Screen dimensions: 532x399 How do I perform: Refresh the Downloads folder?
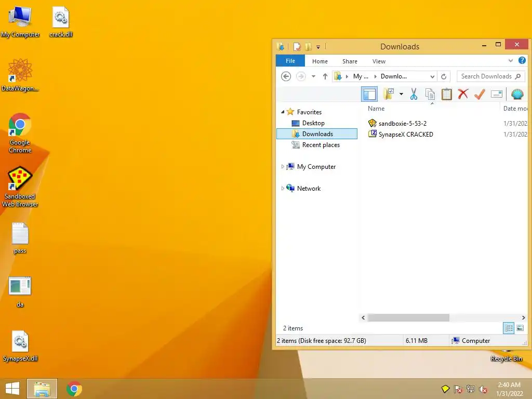[x=444, y=77]
